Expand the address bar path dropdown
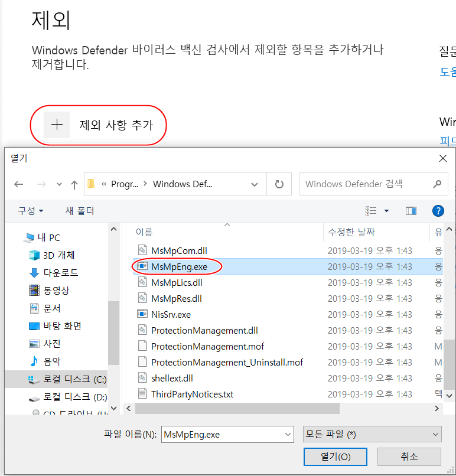Screen dimensions: 456x476 [255, 184]
